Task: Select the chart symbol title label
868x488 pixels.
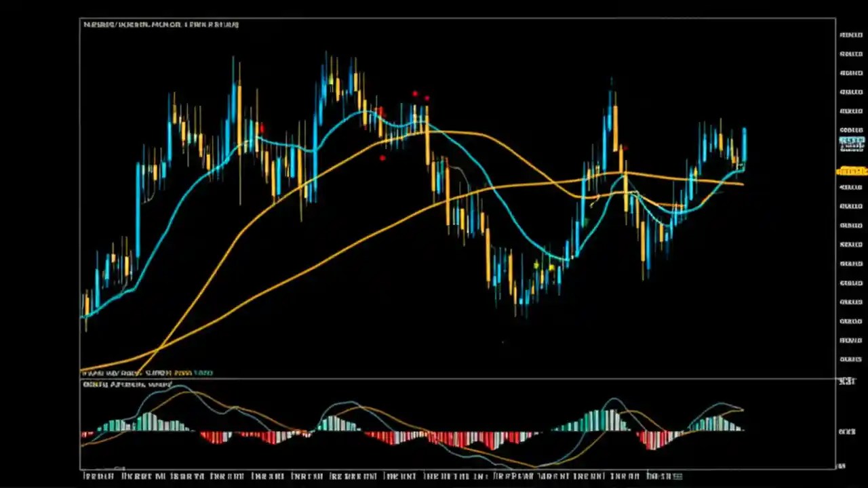Action: tap(161, 24)
